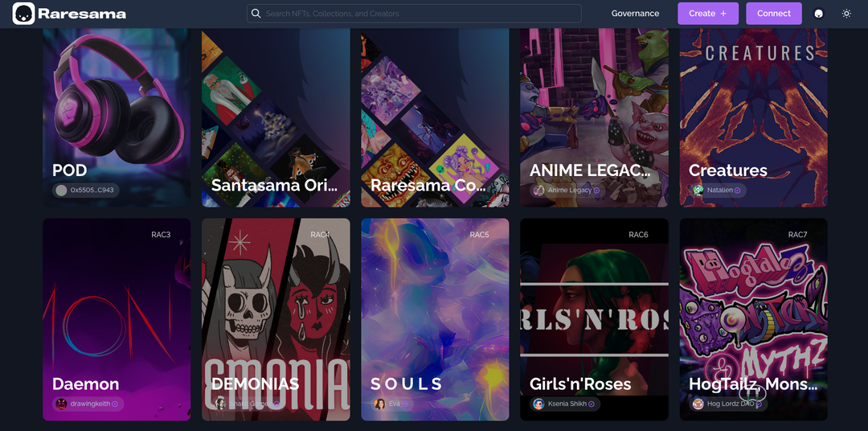
Task: Open the Governance page
Action: 635,14
